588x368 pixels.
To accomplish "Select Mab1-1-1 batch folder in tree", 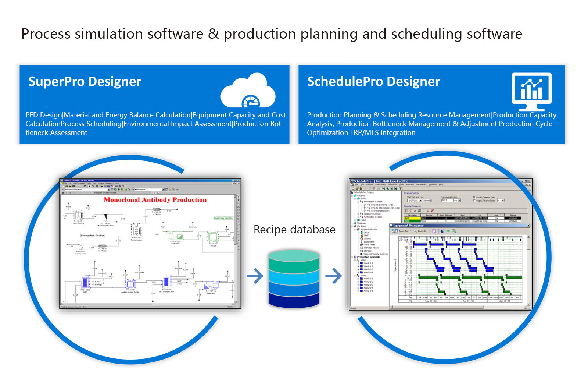I will point(367,263).
